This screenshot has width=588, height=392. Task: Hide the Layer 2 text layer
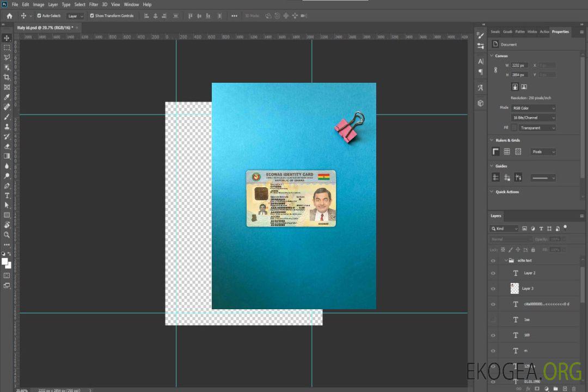(x=493, y=273)
